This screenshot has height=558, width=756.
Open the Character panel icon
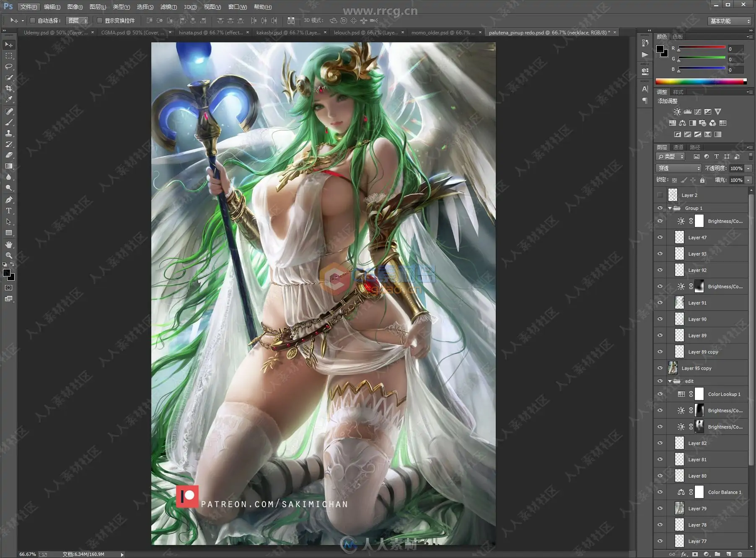point(645,89)
